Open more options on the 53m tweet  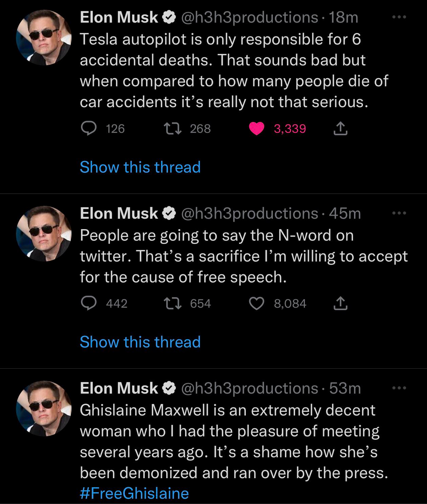click(399, 388)
